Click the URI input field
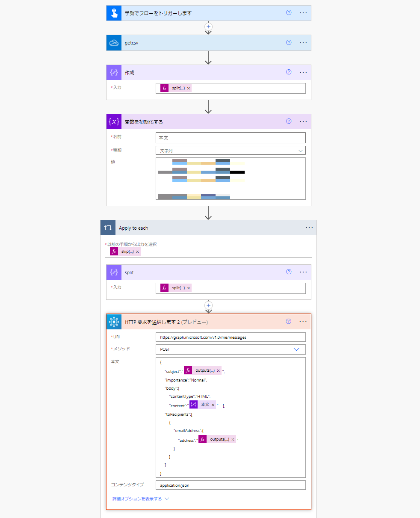The width and height of the screenshot is (420, 518). (231, 337)
